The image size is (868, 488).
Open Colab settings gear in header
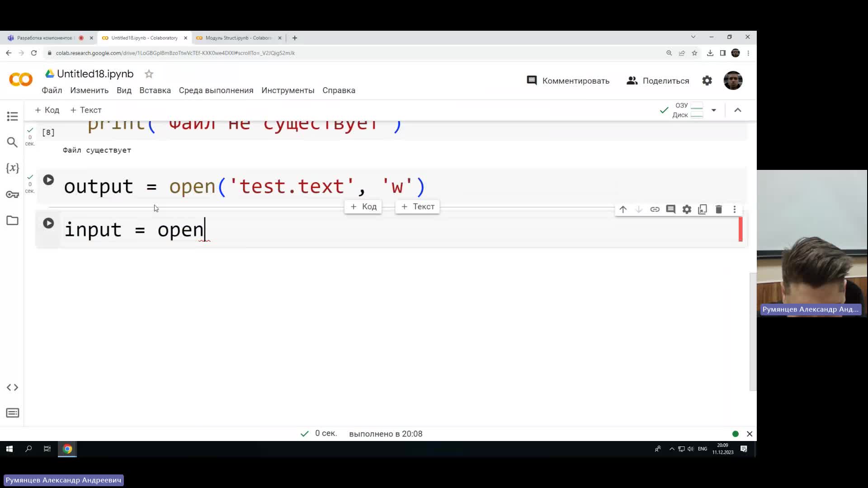click(707, 80)
